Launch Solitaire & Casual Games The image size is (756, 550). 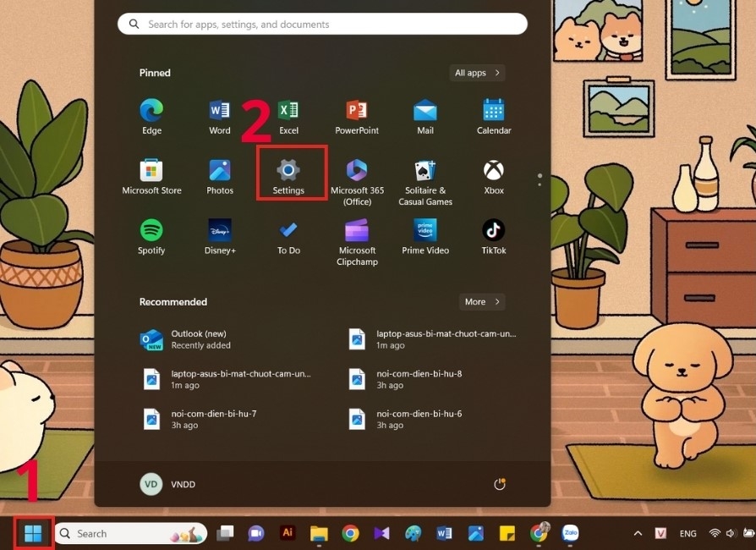coord(425,183)
